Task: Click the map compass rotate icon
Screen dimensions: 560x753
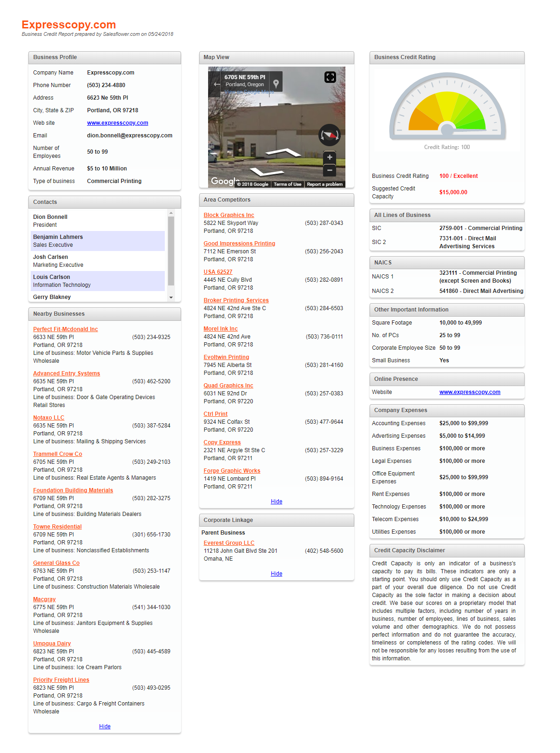Action: point(329,136)
